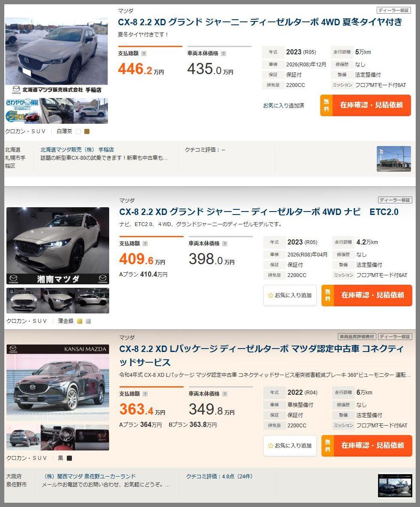420x507 pixels.
Task: Open CX-8 ナビ ETC2.0 listing title
Action: 259,212
